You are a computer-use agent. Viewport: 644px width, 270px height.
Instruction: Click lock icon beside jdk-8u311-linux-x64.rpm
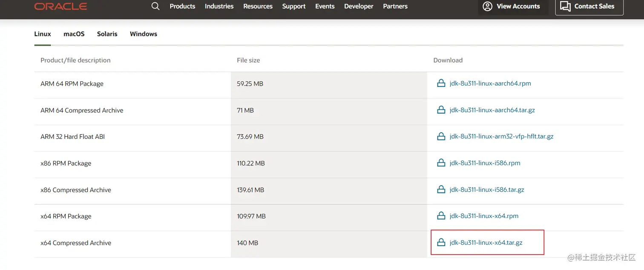click(441, 216)
